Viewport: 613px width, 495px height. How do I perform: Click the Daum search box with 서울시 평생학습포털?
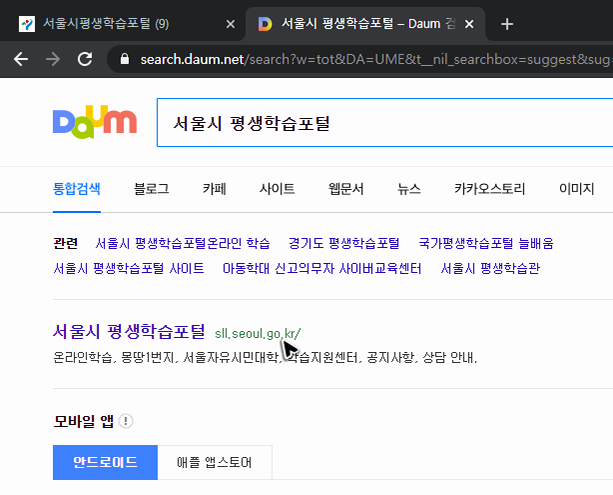coord(385,123)
